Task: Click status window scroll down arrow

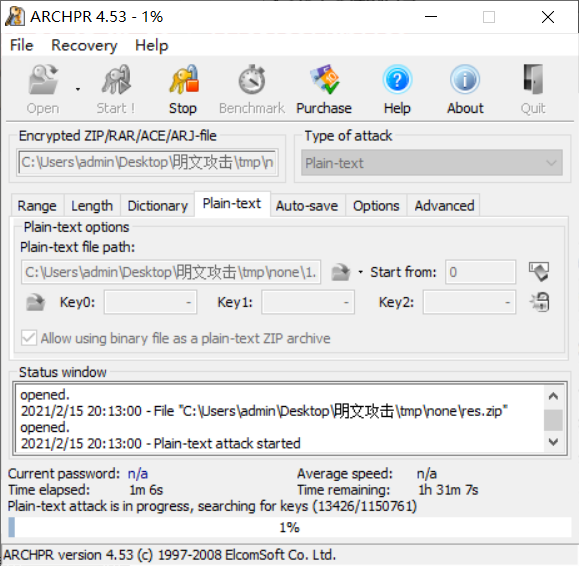Action: tap(553, 442)
